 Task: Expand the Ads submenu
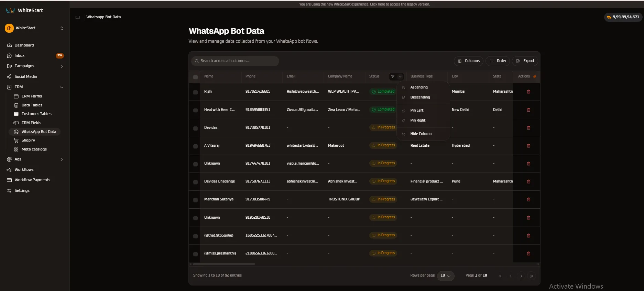tap(62, 159)
